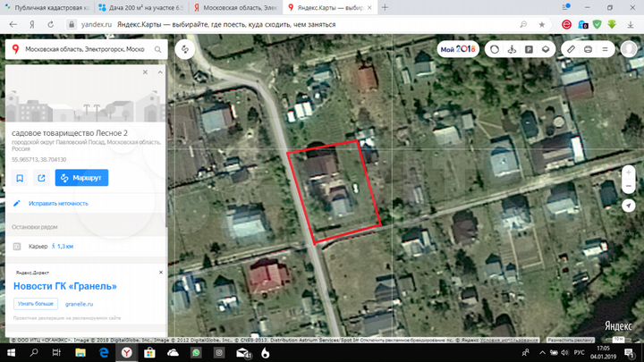
Task: Switch to Дача 200 м² browser tab
Action: 141,7
